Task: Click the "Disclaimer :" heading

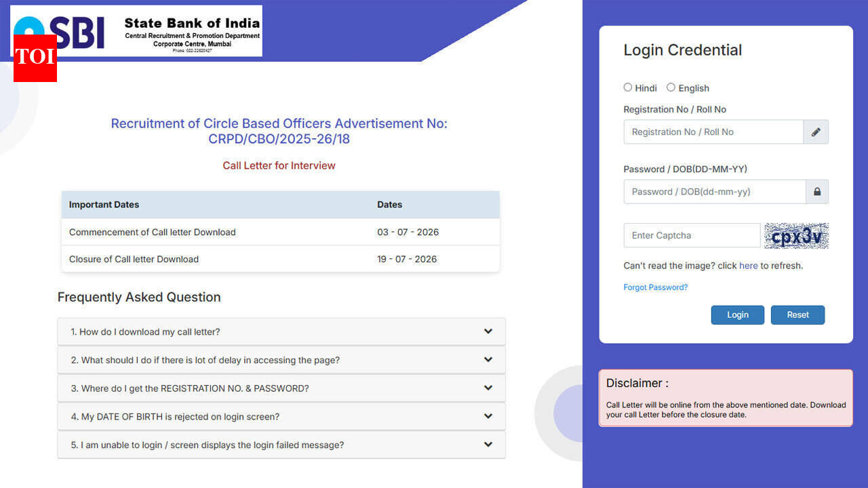Action: click(x=637, y=383)
